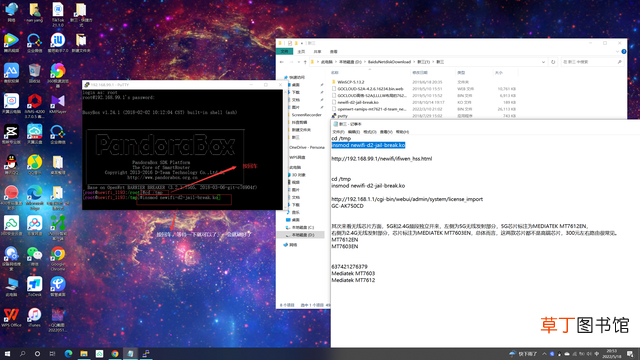Image resolution: width=640 pixels, height=360 pixels.
Task: Sort files by the Name column header
Action: [x=335, y=73]
